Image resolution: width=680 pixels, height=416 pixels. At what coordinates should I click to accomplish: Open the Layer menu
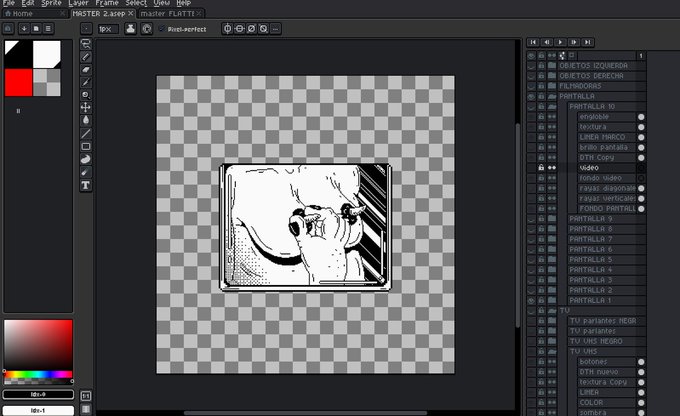78,3
